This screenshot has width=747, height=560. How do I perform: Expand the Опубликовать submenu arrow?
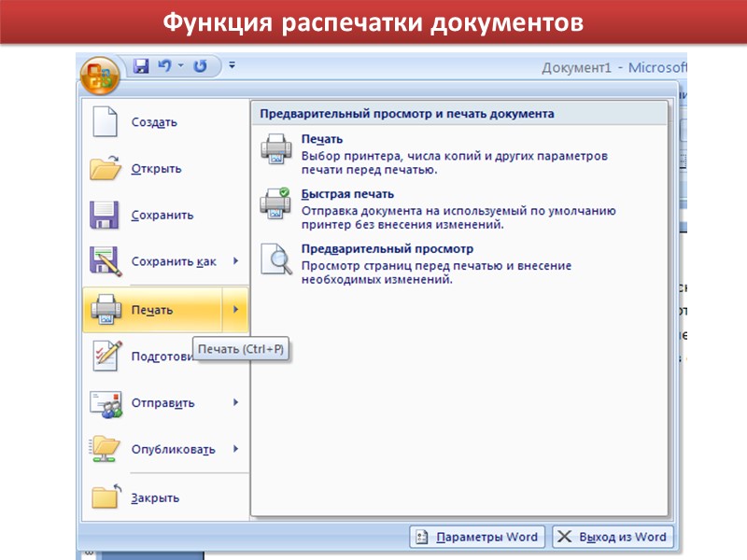point(235,450)
